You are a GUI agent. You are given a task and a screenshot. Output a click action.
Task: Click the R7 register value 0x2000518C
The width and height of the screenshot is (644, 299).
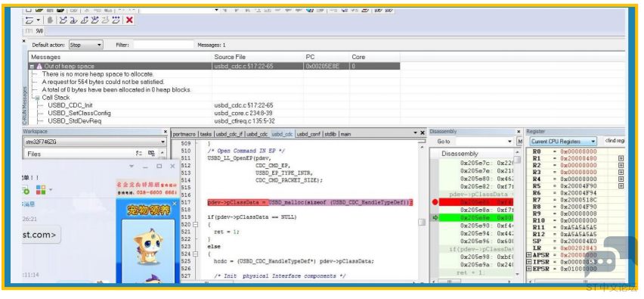pyautogui.click(x=578, y=200)
